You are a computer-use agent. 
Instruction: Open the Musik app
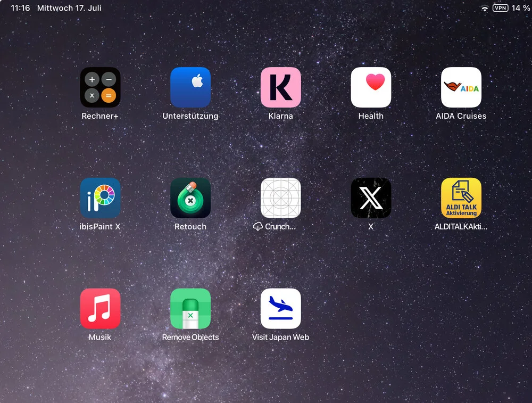(x=100, y=309)
